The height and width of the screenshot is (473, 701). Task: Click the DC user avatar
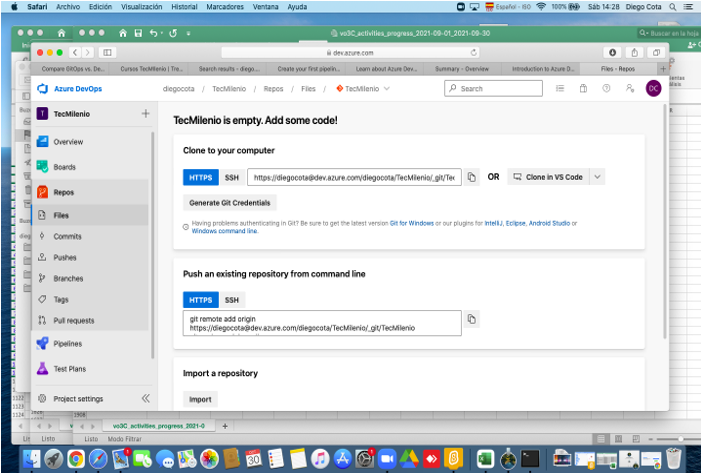(x=654, y=89)
